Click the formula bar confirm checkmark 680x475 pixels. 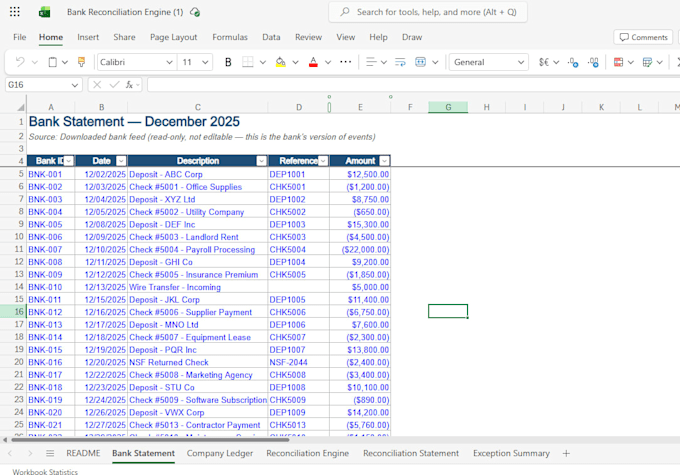coord(114,85)
